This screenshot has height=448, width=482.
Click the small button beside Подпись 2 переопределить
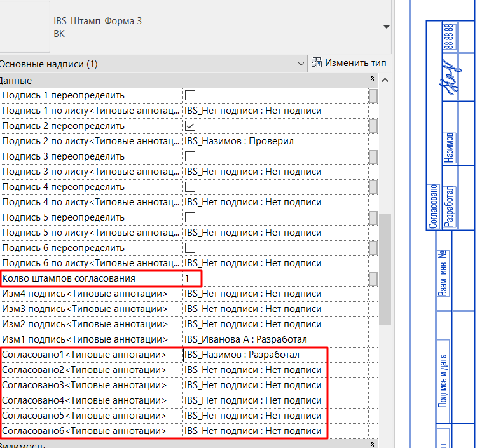pyautogui.click(x=373, y=126)
